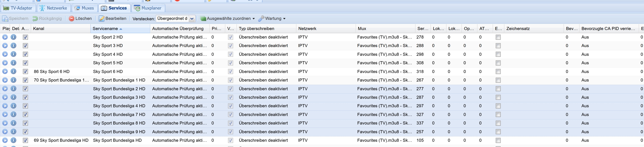Click the Bearbeiten edit button
The height and width of the screenshot is (147, 644).
113,18
